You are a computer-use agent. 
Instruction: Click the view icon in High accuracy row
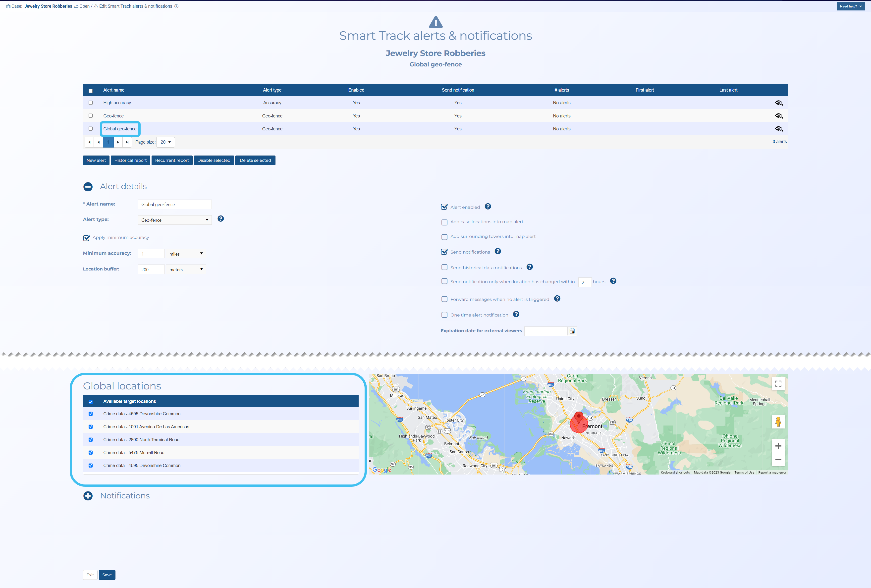(779, 103)
